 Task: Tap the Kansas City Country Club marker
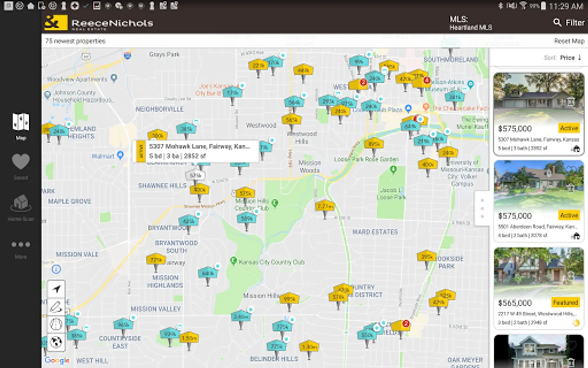[x=234, y=260]
